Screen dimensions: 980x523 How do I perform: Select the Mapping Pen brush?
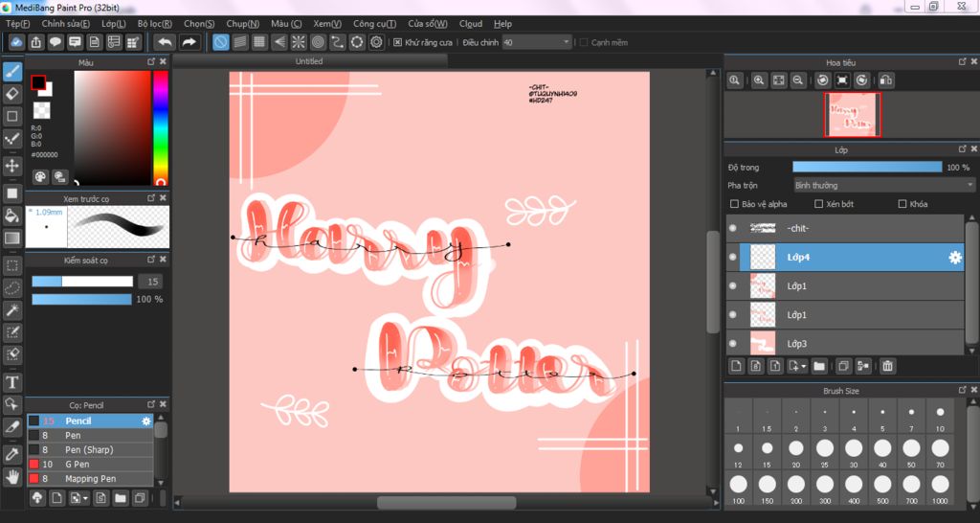[x=90, y=479]
